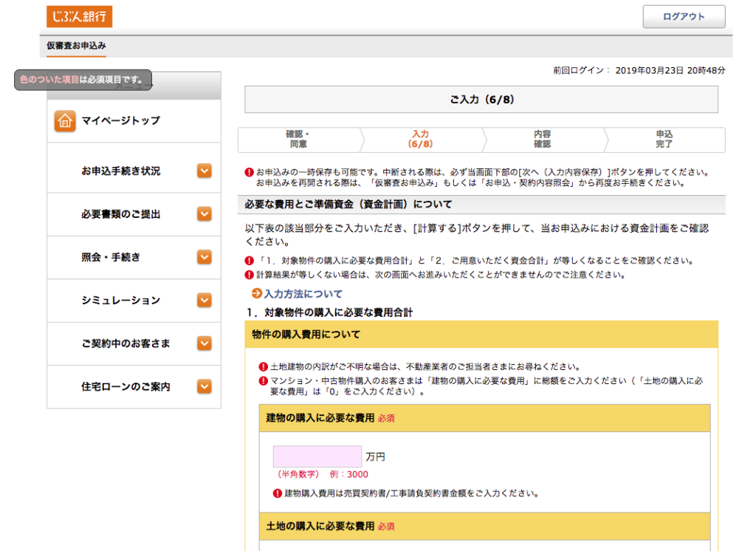Click the 確認・同意 progress step
The image size is (756, 551).
point(299,140)
